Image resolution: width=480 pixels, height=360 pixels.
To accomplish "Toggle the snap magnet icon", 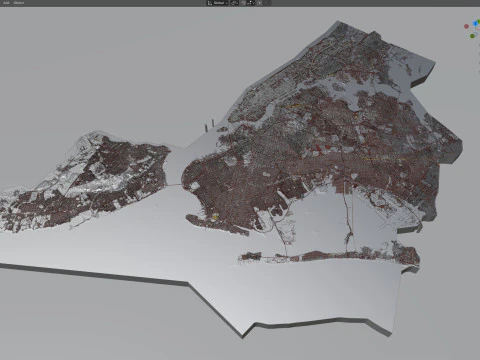I will tap(243, 3).
